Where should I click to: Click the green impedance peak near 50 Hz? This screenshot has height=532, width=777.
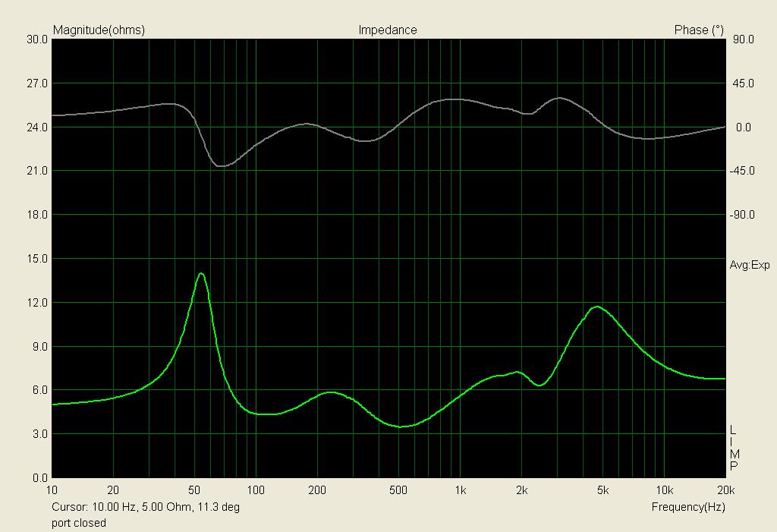pyautogui.click(x=200, y=274)
